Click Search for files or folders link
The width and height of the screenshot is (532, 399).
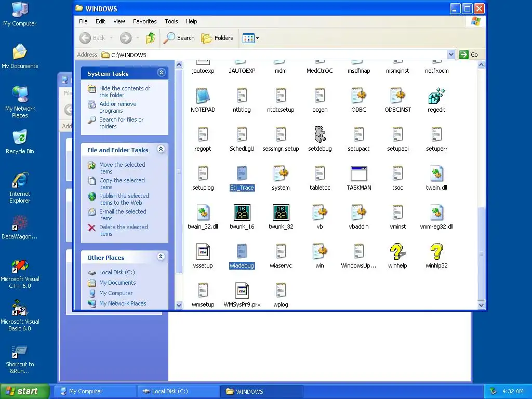click(x=121, y=123)
